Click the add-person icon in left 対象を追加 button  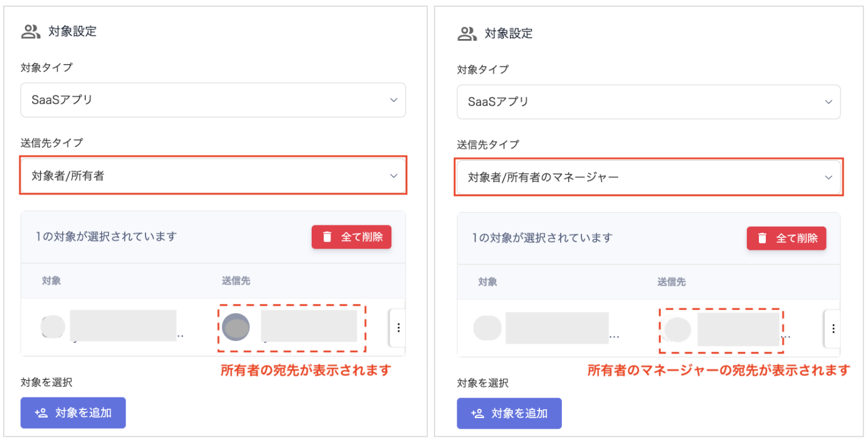tap(41, 413)
